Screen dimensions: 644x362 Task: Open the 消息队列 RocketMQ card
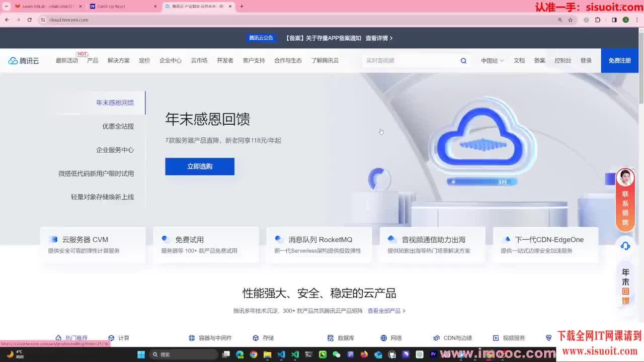(319, 245)
